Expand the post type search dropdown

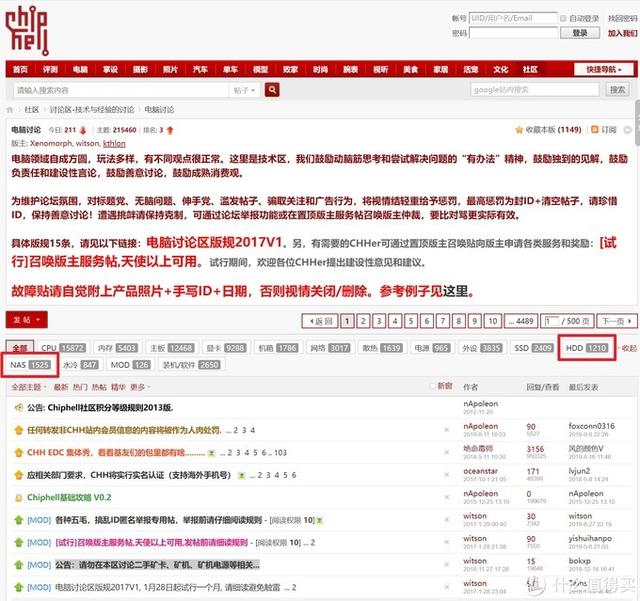tap(244, 90)
